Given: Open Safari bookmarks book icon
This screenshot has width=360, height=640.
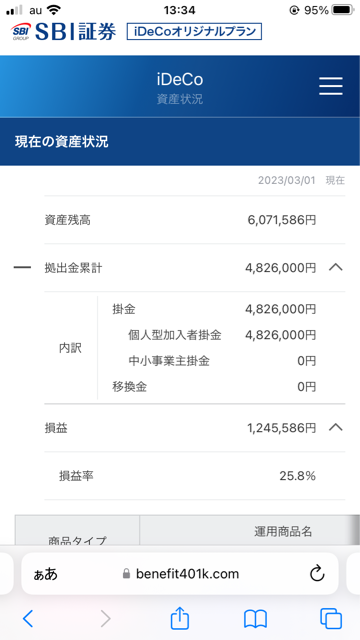Looking at the screenshot, I should coord(255,619).
